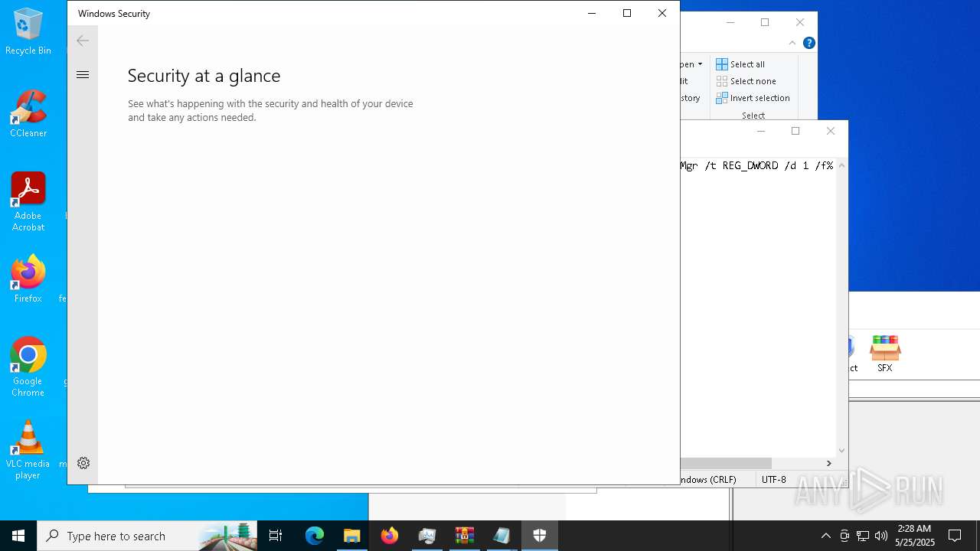The width and height of the screenshot is (980, 551).
Task: Open Windows Security settings gear
Action: pos(83,463)
